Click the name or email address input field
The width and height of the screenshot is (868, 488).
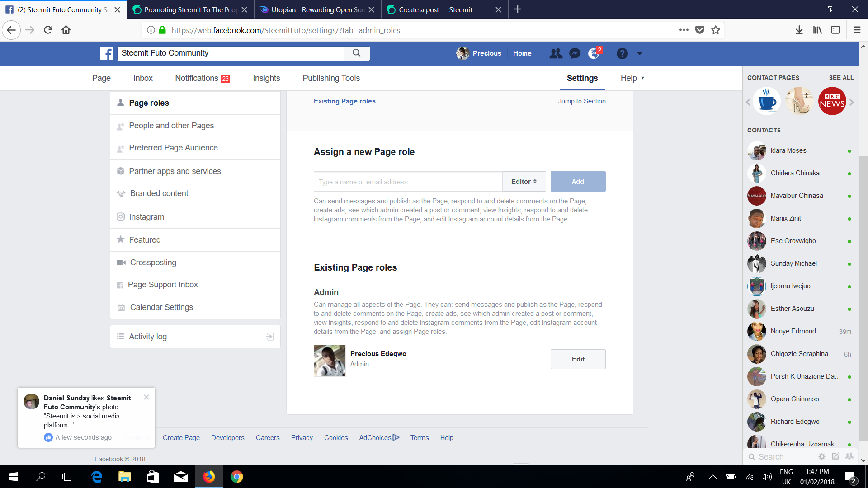coord(407,181)
